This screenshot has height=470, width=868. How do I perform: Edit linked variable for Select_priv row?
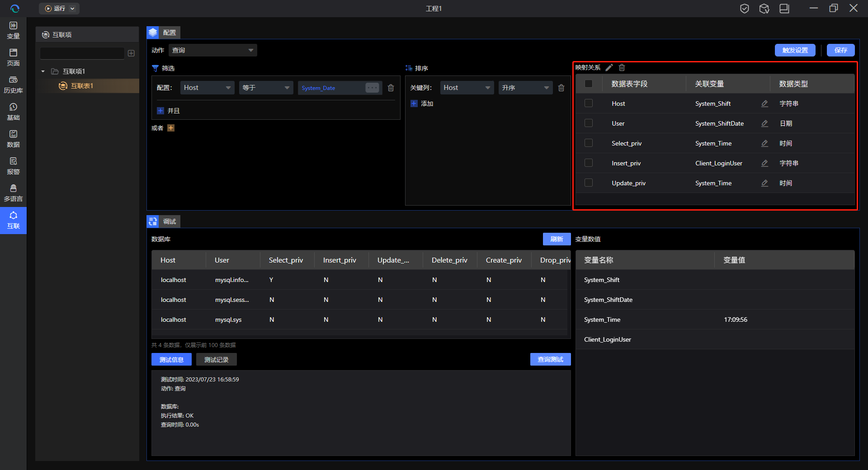(764, 143)
